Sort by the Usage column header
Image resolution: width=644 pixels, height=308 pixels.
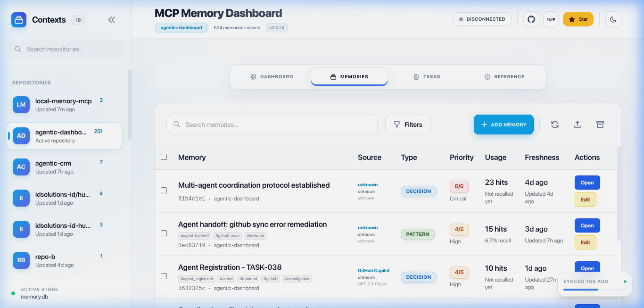point(495,158)
